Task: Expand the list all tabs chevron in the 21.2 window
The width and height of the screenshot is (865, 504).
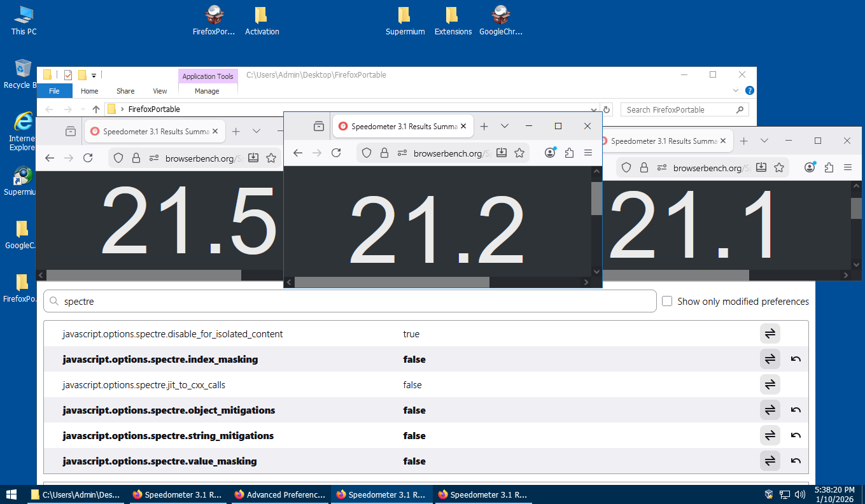Action: click(x=505, y=126)
